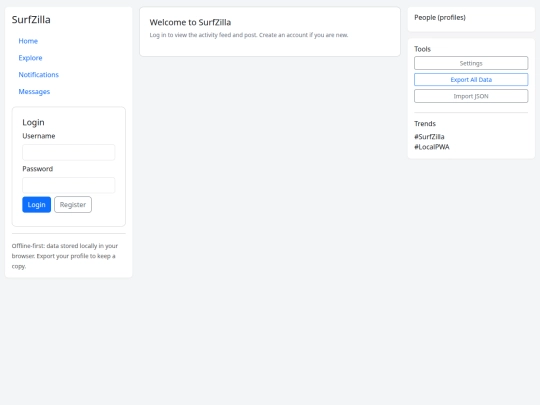Click the log in to view activity text
The height and width of the screenshot is (405, 540).
249,35
